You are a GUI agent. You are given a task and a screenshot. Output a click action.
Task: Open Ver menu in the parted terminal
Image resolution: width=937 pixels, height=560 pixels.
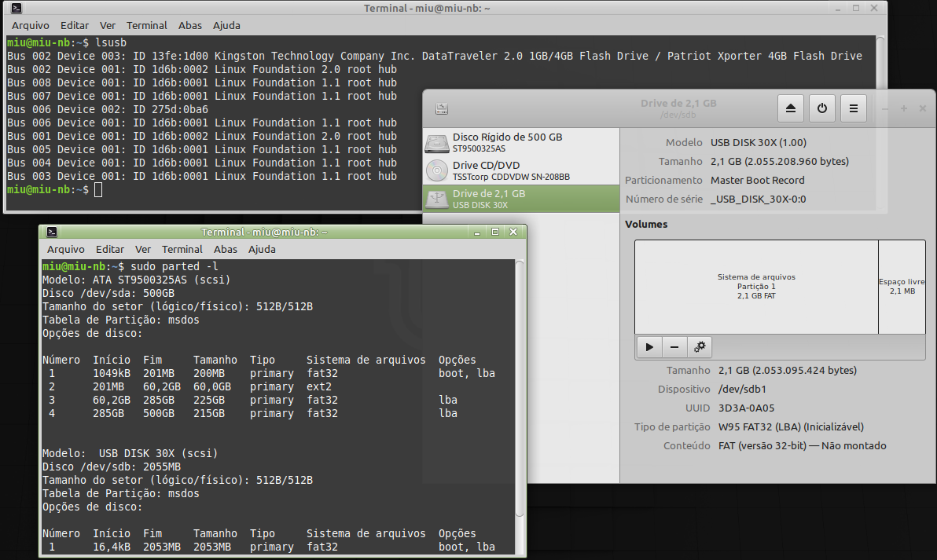(143, 250)
